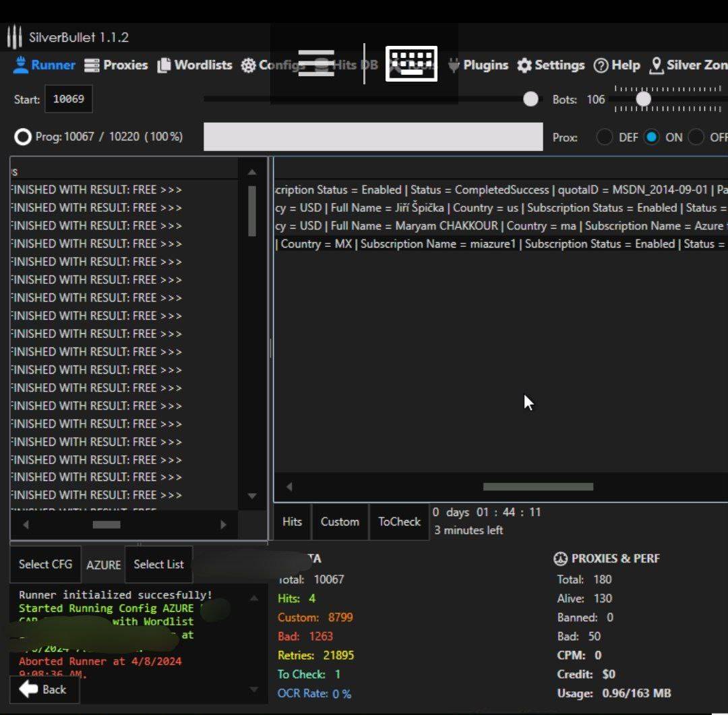
Task: Select the ON proxy radio button
Action: point(651,137)
